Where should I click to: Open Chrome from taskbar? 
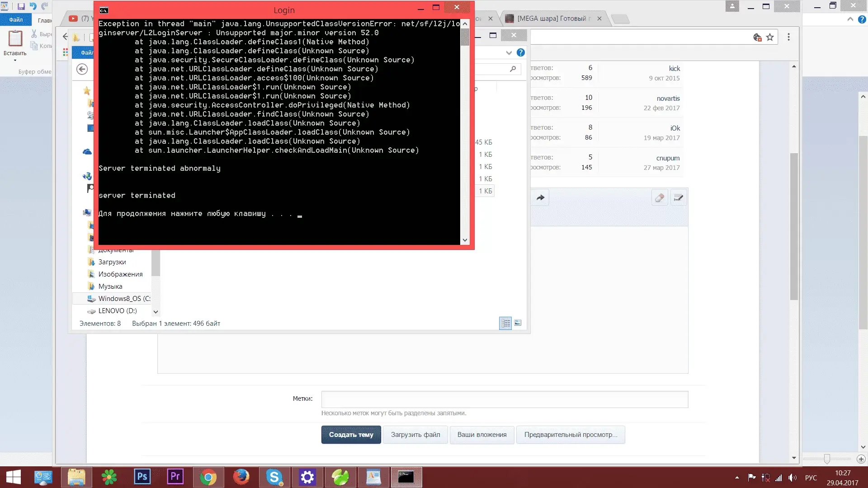pos(208,477)
